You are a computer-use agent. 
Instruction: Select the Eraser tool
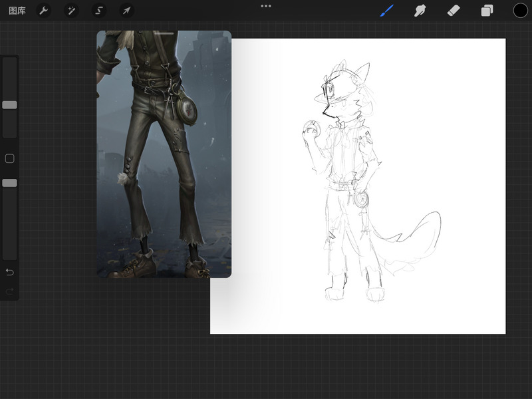coord(454,11)
